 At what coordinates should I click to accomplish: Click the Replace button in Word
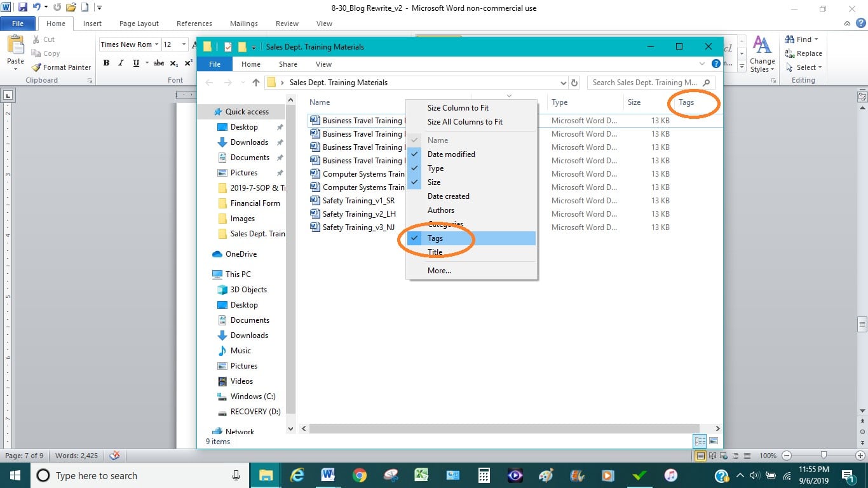point(804,53)
